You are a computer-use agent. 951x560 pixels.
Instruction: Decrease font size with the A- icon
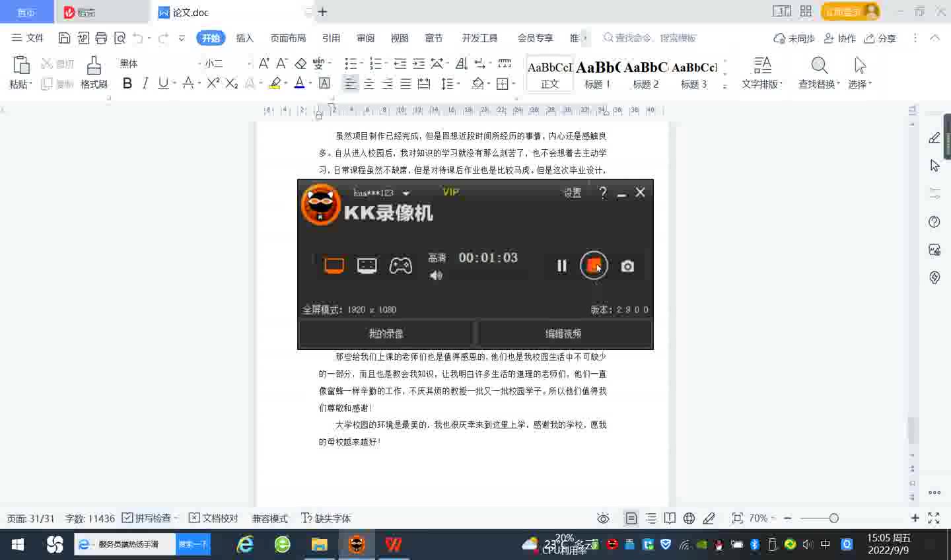coord(281,63)
